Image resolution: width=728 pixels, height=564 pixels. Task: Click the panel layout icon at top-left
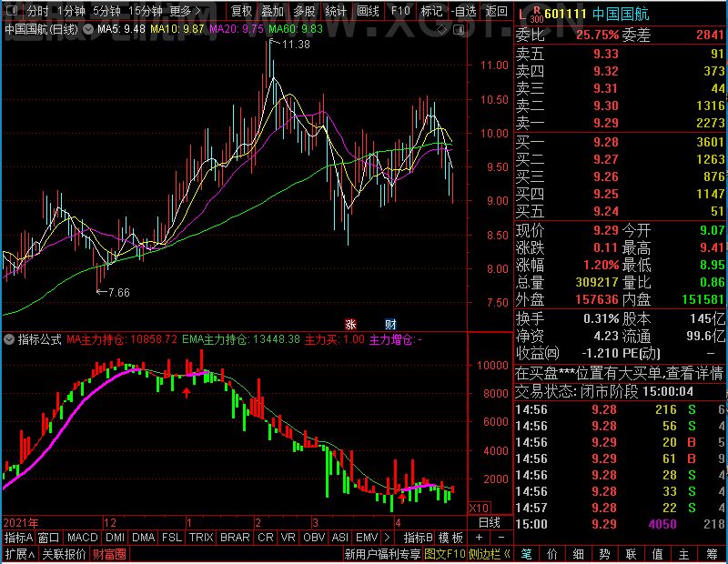click(12, 10)
